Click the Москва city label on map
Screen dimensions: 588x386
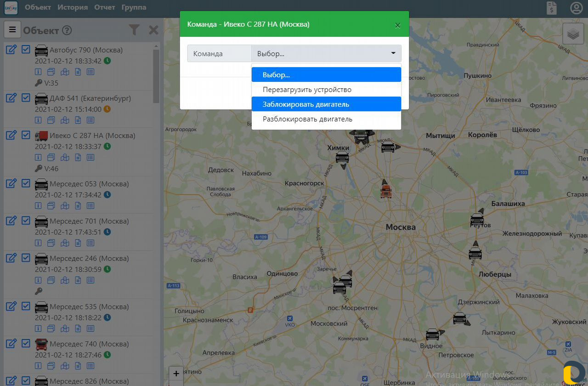[401, 227]
